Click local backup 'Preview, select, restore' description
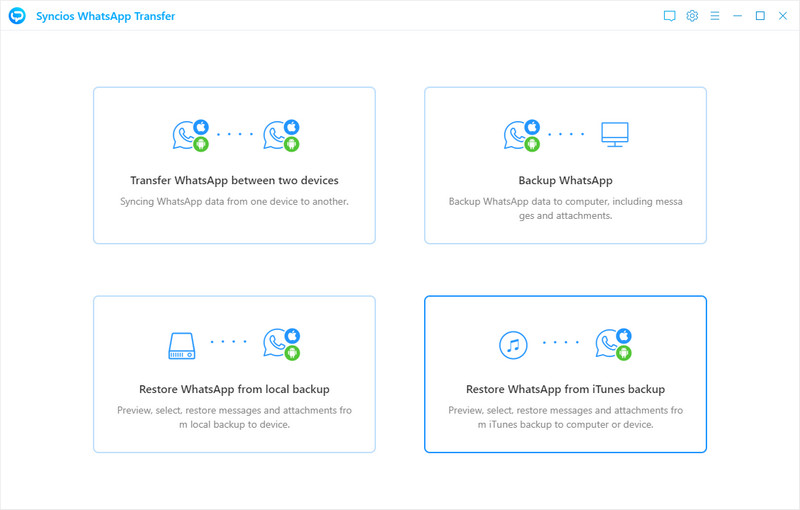800x510 pixels. [234, 417]
